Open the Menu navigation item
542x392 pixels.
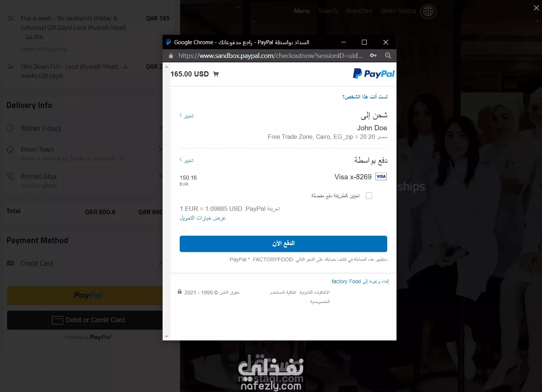[302, 11]
